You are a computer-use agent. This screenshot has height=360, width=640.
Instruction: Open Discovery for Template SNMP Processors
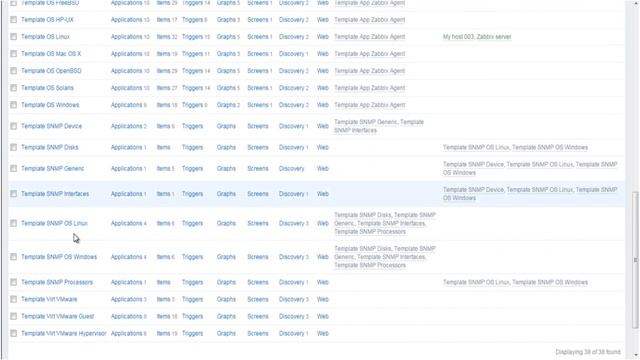(291, 282)
